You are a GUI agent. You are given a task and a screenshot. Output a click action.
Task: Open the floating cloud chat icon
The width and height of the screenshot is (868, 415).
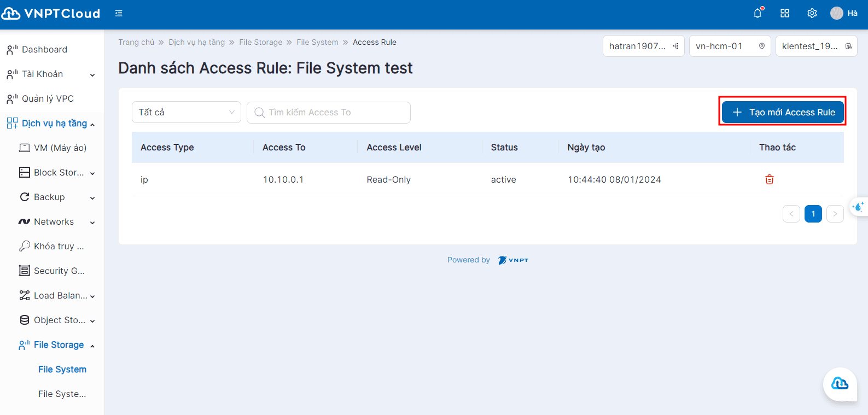point(840,384)
